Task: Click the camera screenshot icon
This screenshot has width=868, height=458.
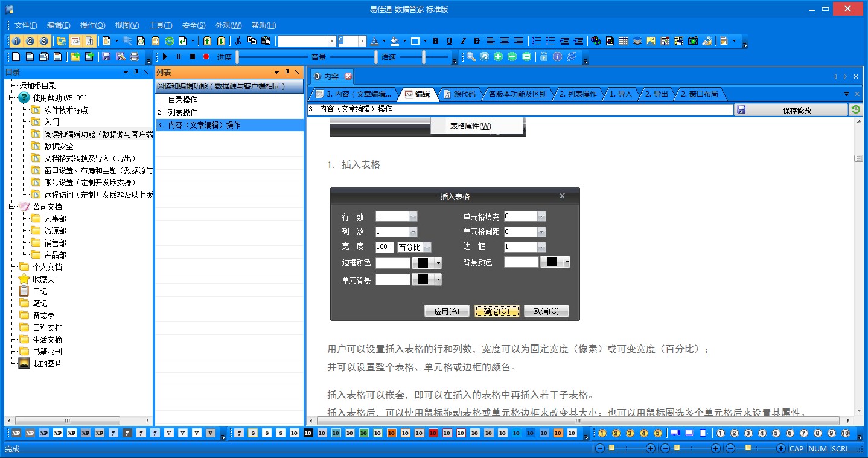Action: [693, 41]
